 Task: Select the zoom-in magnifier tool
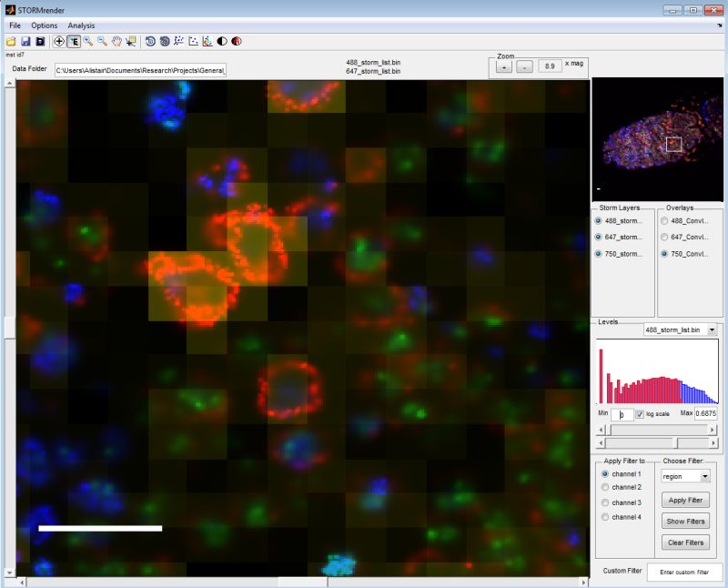(87, 42)
